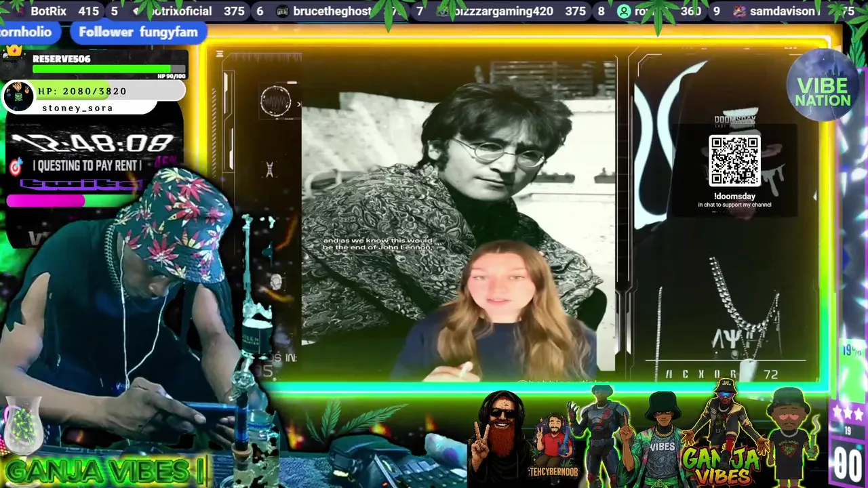Click samdavison's leaderboard avatar icon

(x=739, y=12)
